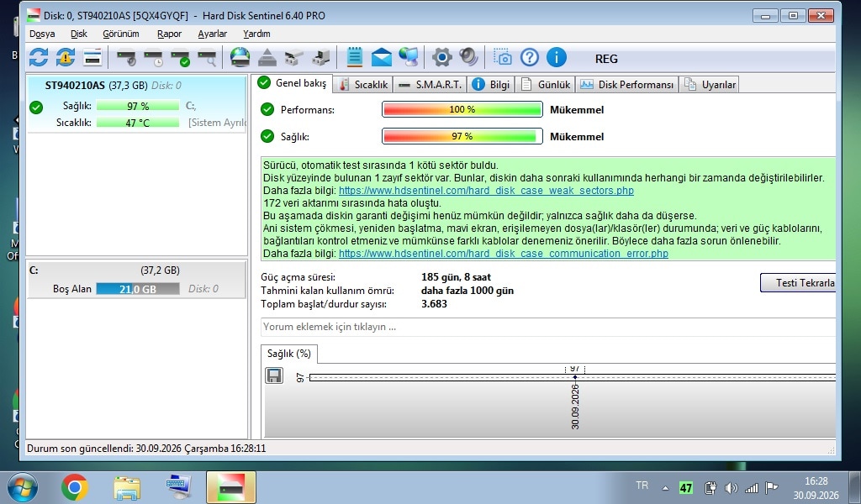Click the loudspeaker sound alert icon
Image resolution: width=861 pixels, height=504 pixels.
(468, 57)
